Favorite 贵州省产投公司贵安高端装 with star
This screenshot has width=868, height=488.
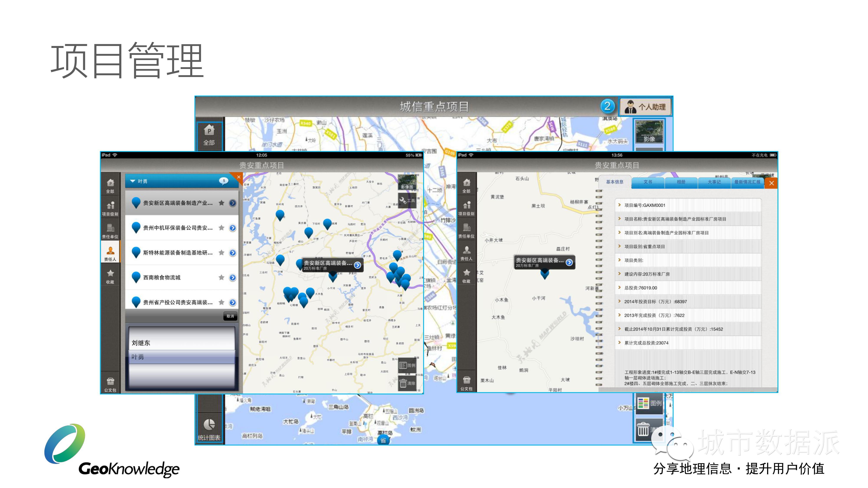click(x=221, y=302)
